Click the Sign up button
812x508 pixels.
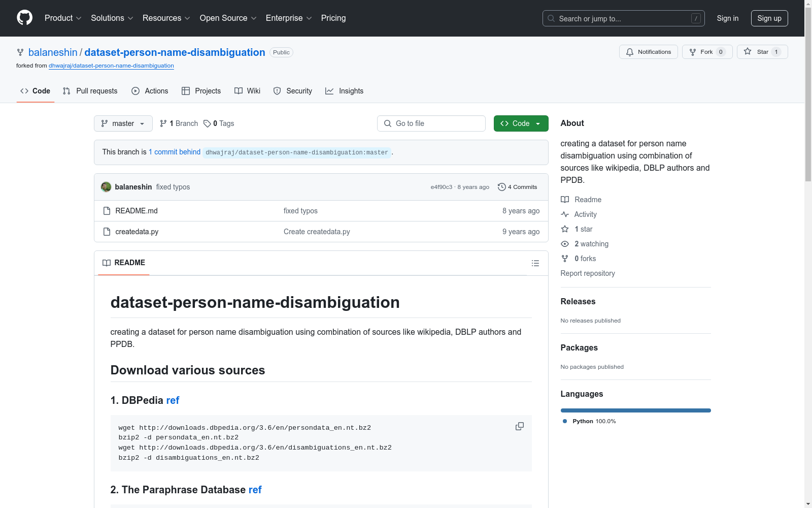click(x=769, y=18)
